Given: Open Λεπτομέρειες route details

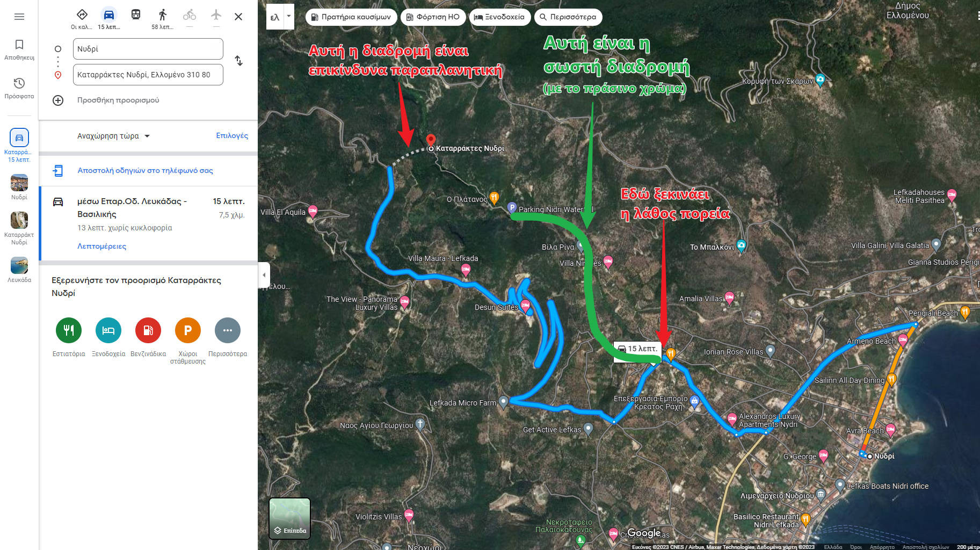Looking at the screenshot, I should [101, 246].
